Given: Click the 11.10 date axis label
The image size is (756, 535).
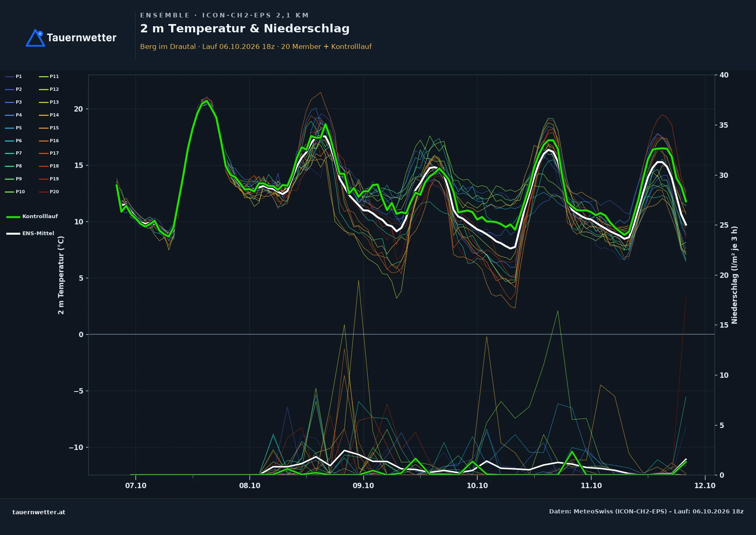Looking at the screenshot, I should pyautogui.click(x=591, y=486).
